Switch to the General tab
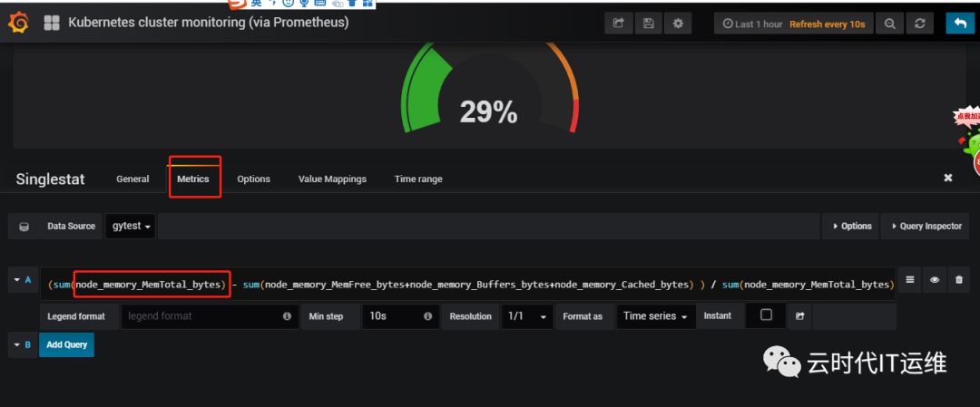 tap(132, 179)
